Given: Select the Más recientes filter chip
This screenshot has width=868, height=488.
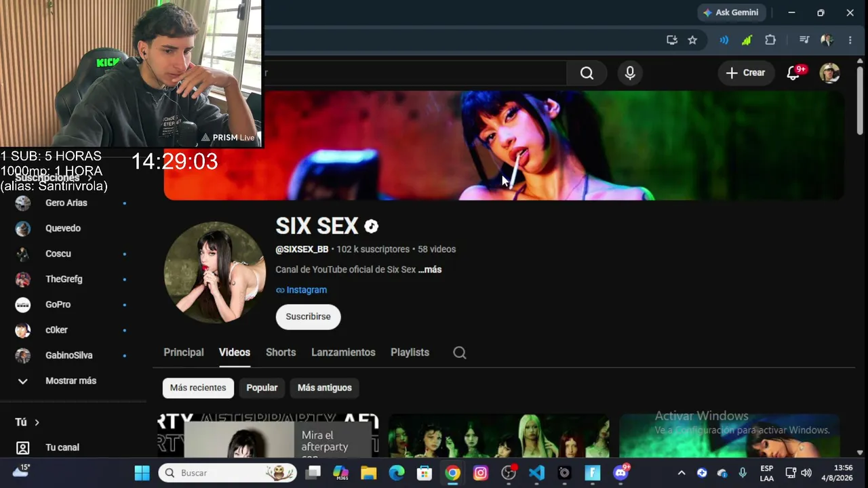Looking at the screenshot, I should click(198, 388).
